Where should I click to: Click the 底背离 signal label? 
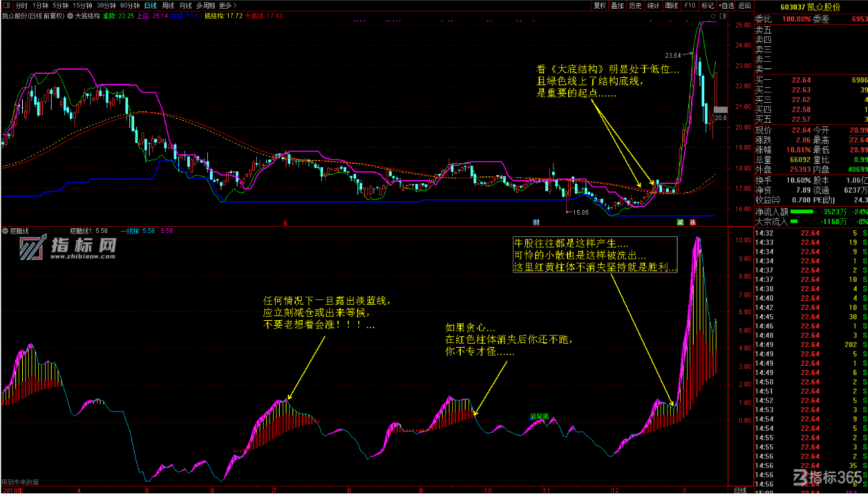pos(539,416)
